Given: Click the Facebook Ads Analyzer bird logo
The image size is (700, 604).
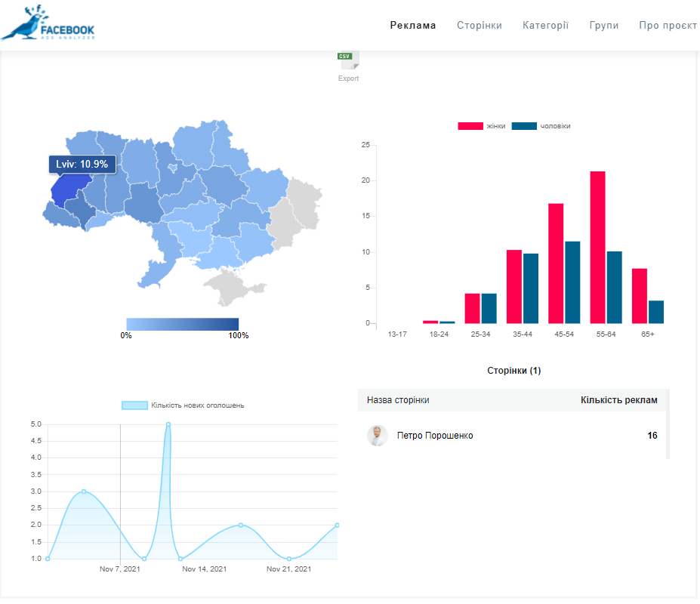Looking at the screenshot, I should point(48,23).
